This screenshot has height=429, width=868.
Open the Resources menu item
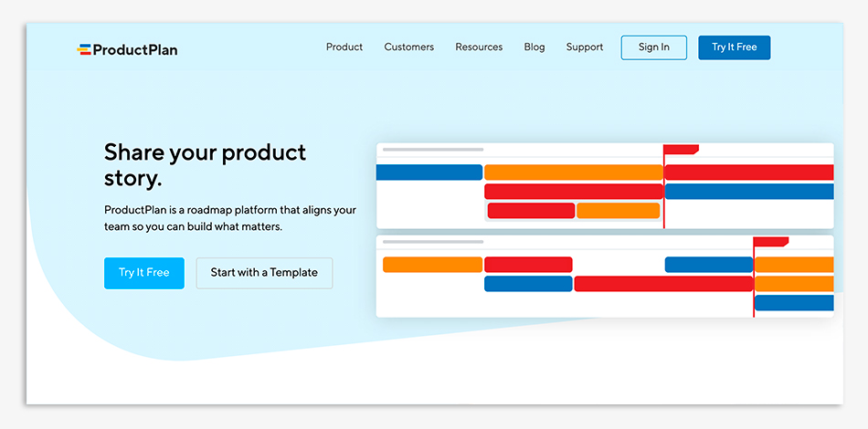coord(479,47)
